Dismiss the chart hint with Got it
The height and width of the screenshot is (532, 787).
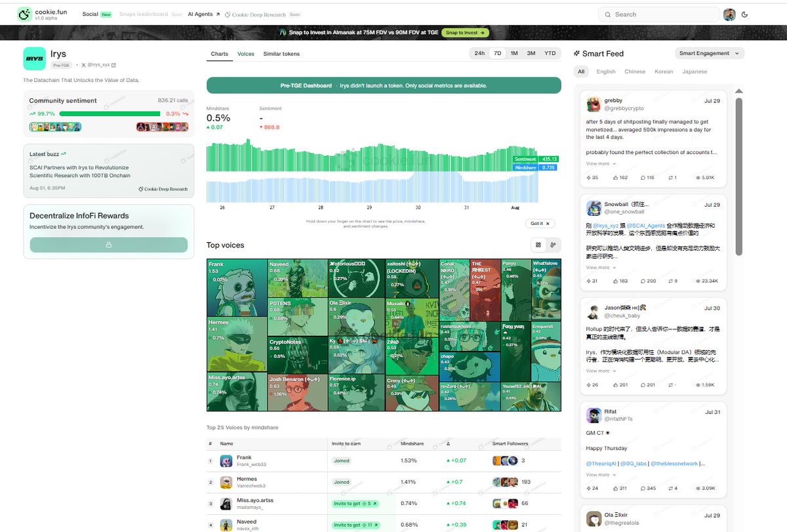coord(541,223)
